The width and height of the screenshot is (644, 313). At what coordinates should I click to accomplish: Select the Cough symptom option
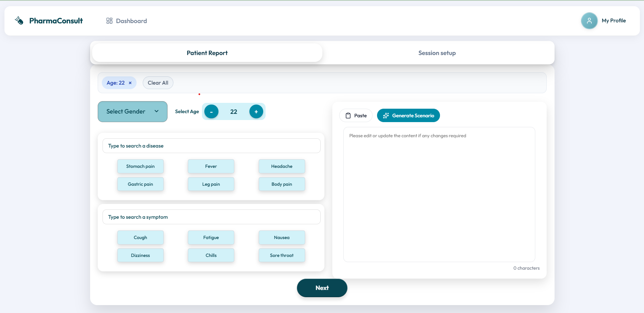click(x=140, y=237)
